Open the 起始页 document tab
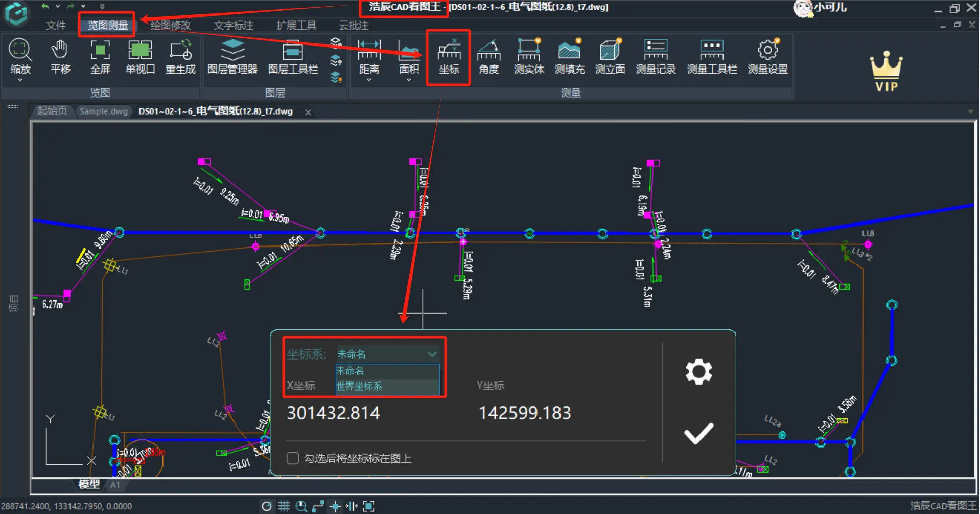The image size is (980, 514). 52,111
